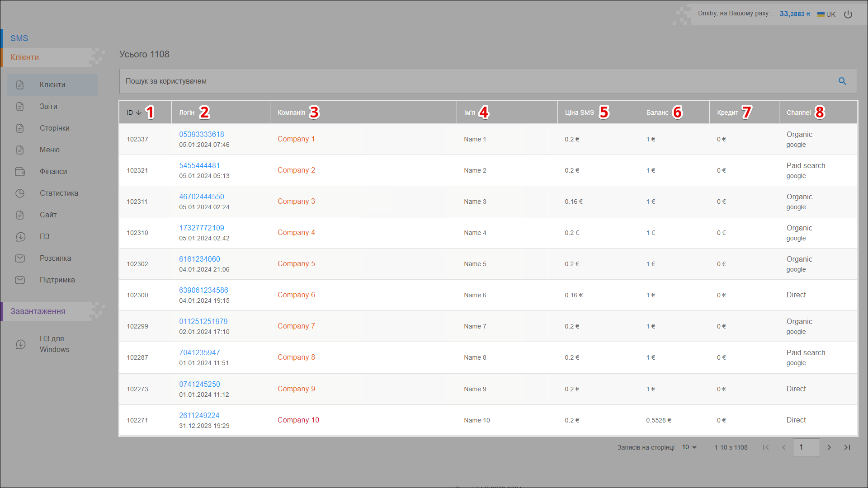
Task: Open the UK language selector
Action: 826,14
